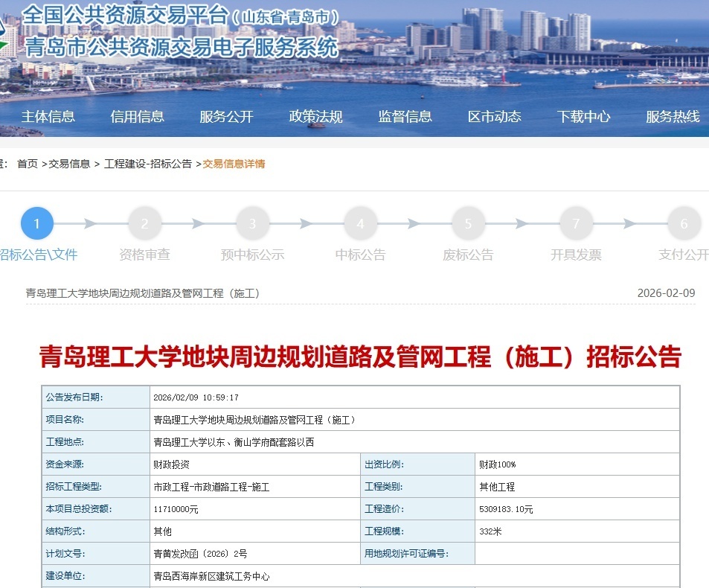The image size is (709, 588).
Task: Select the 支付公开 step icon
Action: pyautogui.click(x=682, y=223)
